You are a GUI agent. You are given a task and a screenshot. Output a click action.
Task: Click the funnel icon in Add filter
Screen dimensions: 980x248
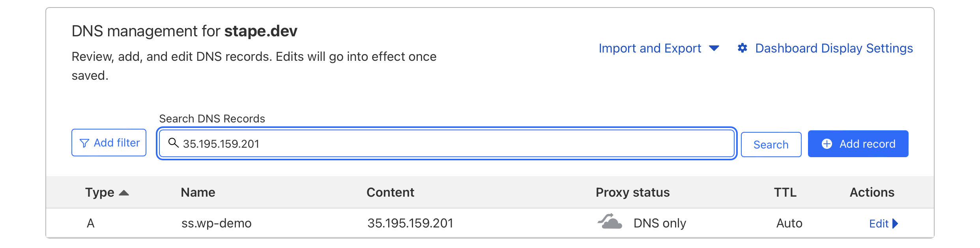pyautogui.click(x=84, y=143)
